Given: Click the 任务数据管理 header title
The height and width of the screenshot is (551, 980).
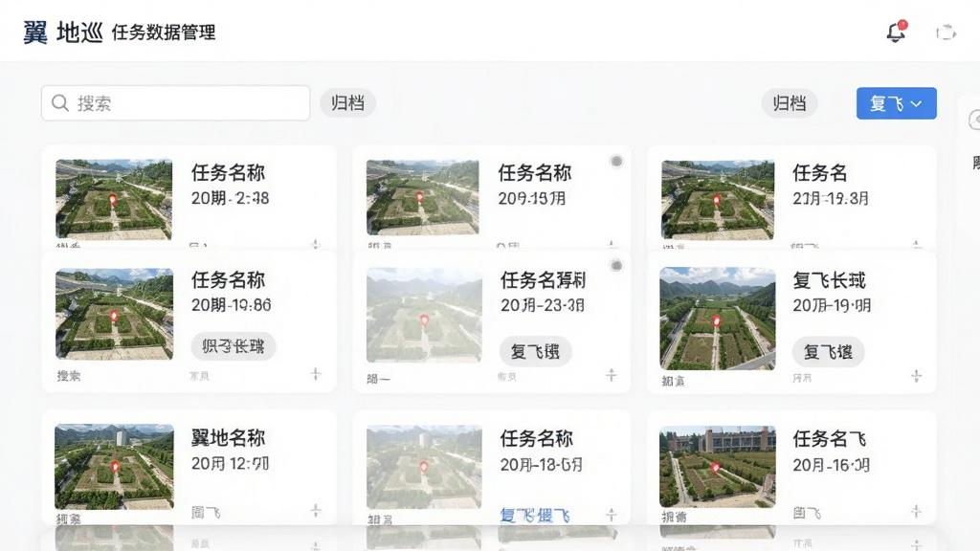Looking at the screenshot, I should click(164, 33).
